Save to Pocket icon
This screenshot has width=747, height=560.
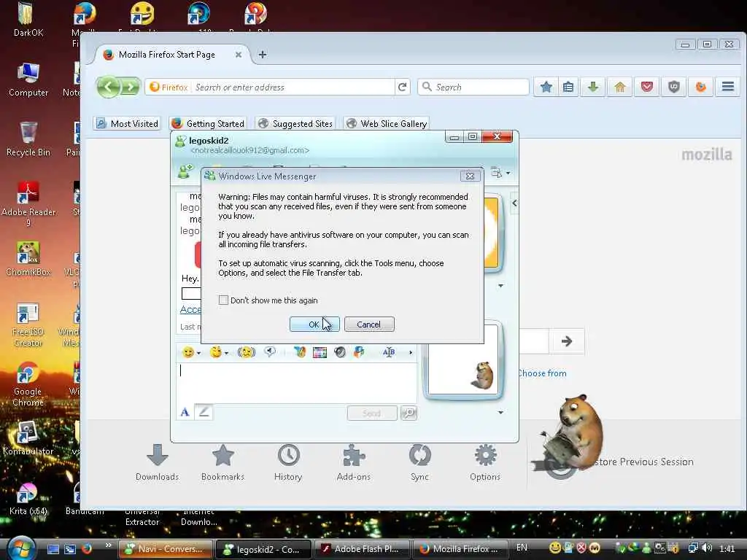646,87
